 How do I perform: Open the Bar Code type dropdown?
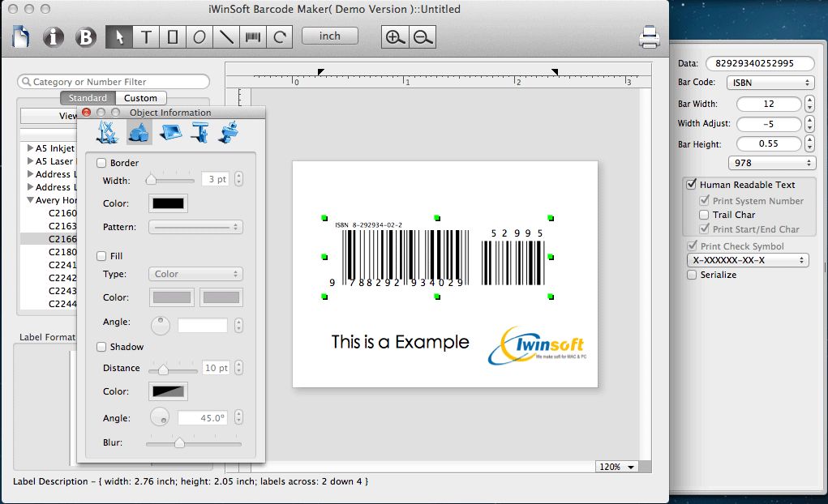(770, 83)
